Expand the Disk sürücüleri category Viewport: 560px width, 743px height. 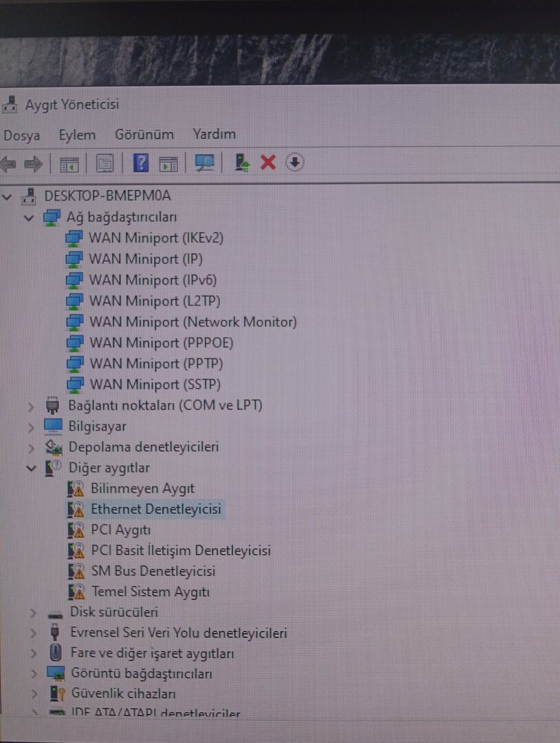(x=33, y=613)
